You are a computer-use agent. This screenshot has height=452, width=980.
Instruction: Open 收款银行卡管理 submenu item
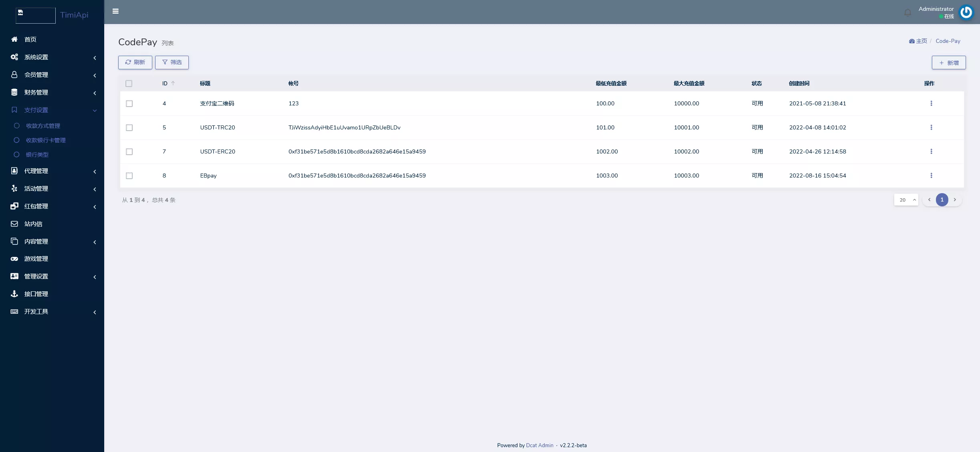46,140
